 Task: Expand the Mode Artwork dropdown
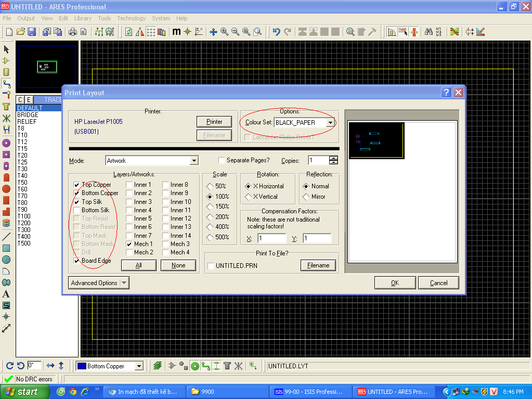point(194,161)
